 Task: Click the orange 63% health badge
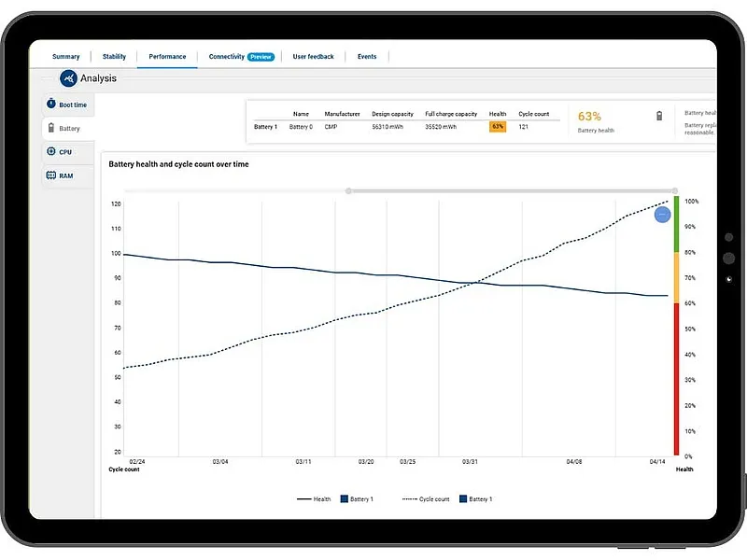click(498, 127)
